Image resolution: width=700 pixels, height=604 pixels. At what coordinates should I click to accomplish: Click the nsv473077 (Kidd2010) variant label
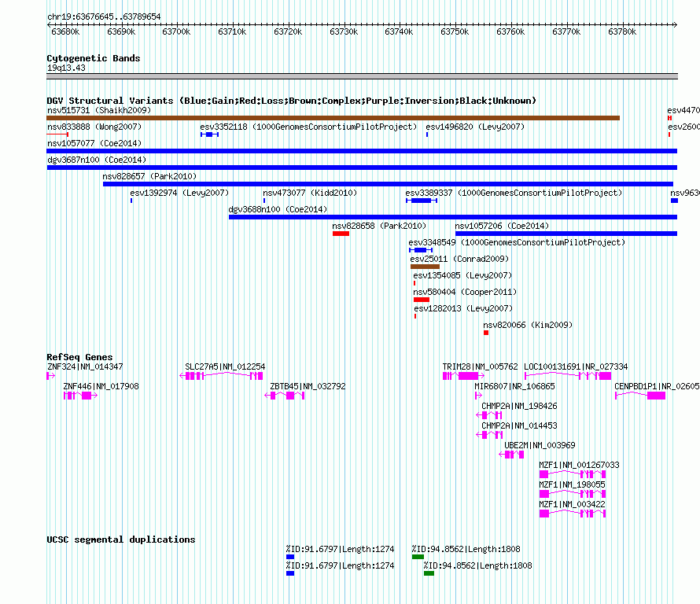point(310,193)
